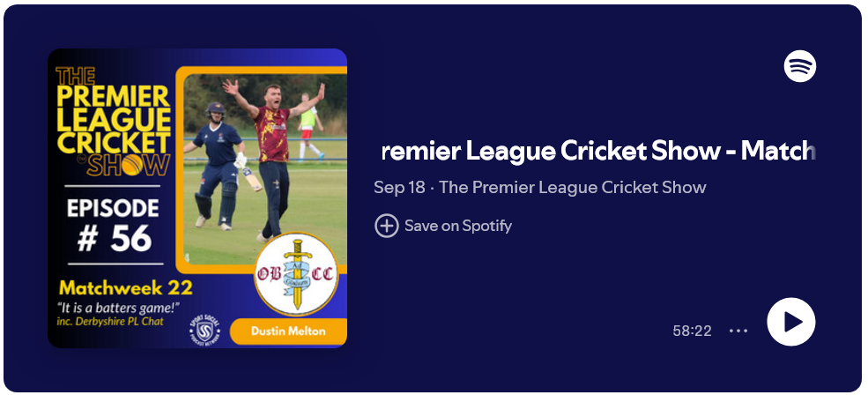868x395 pixels.
Task: Click the inc. Derbyshire PL Chat text
Action: [x=109, y=321]
